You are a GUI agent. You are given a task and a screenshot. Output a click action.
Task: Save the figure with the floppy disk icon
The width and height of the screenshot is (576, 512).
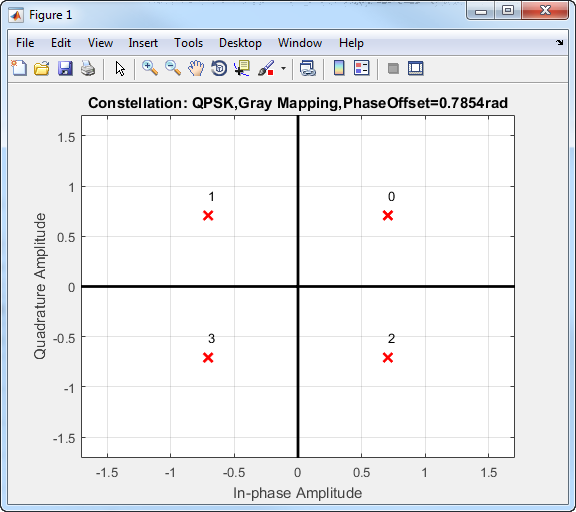(x=65, y=68)
